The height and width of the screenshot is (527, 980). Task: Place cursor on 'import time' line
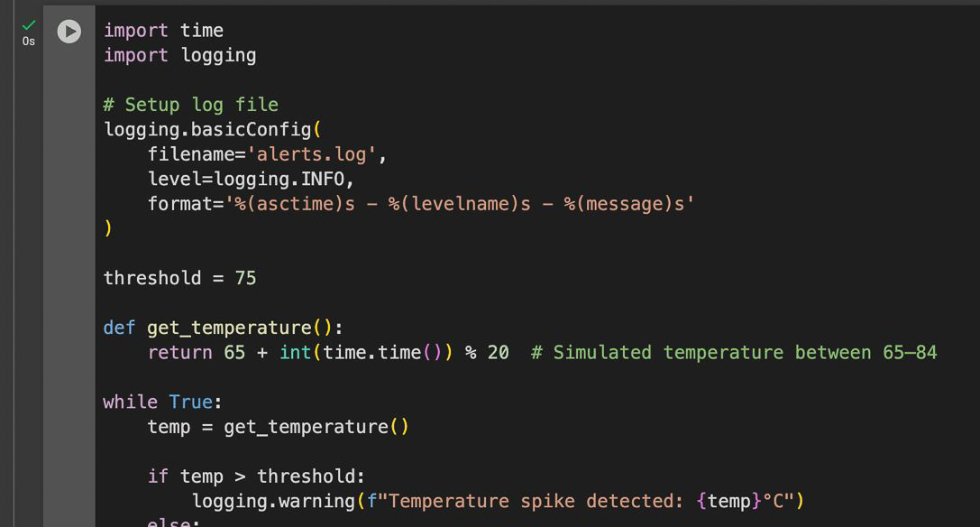[163, 30]
